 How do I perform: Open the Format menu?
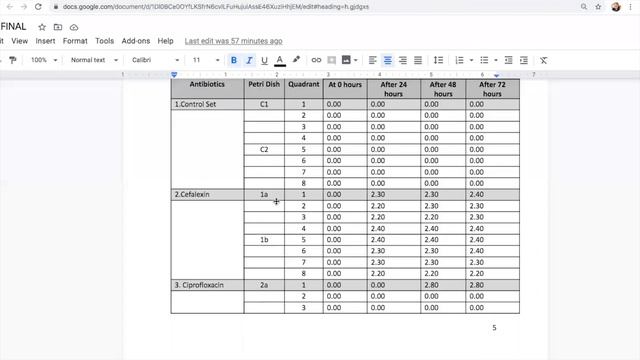[75, 41]
